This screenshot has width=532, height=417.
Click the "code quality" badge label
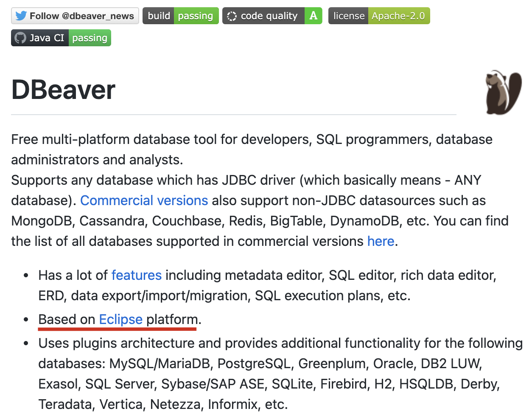click(269, 16)
